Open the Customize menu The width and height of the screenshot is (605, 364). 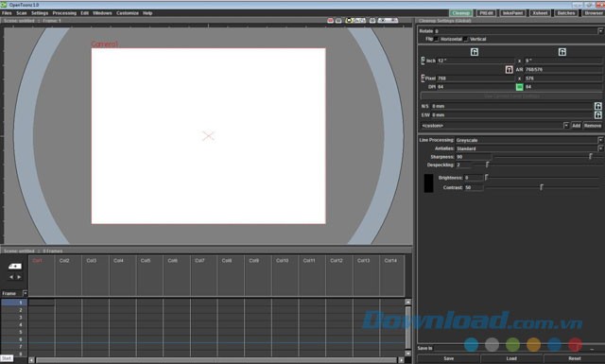[128, 13]
